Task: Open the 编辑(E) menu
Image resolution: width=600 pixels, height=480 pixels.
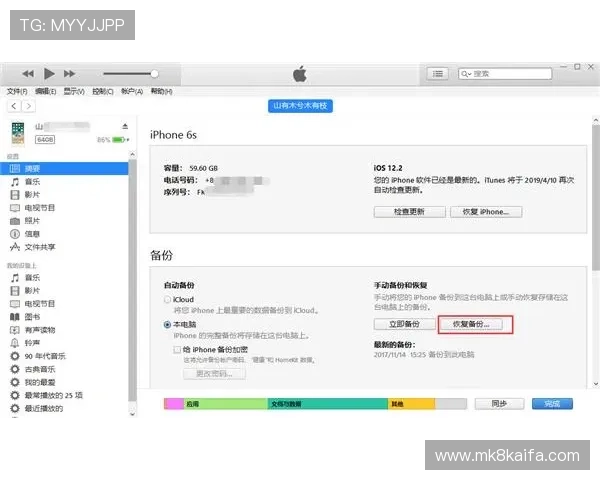Action: (46, 91)
